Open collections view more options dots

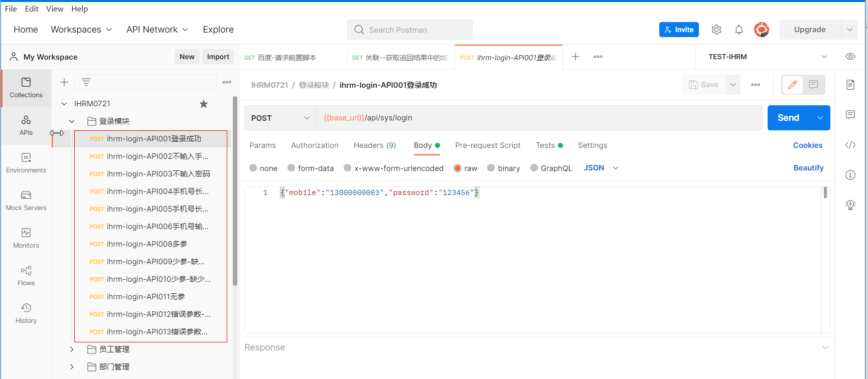(227, 82)
